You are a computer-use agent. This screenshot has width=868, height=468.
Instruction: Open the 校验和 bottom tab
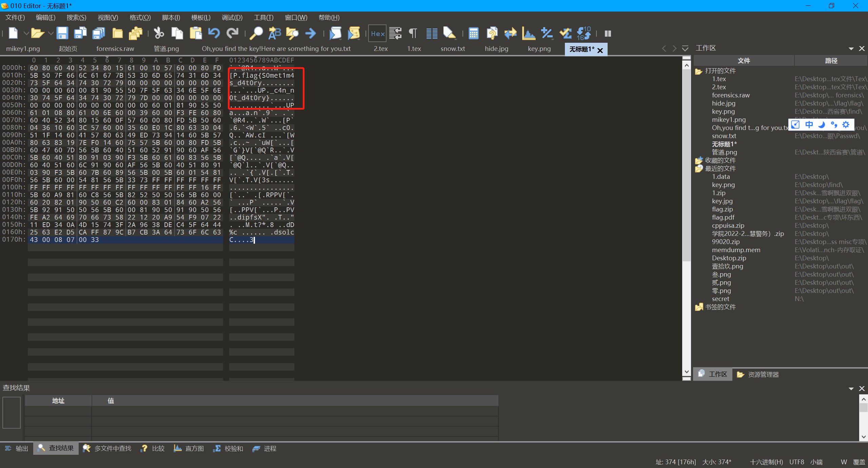(x=228, y=448)
